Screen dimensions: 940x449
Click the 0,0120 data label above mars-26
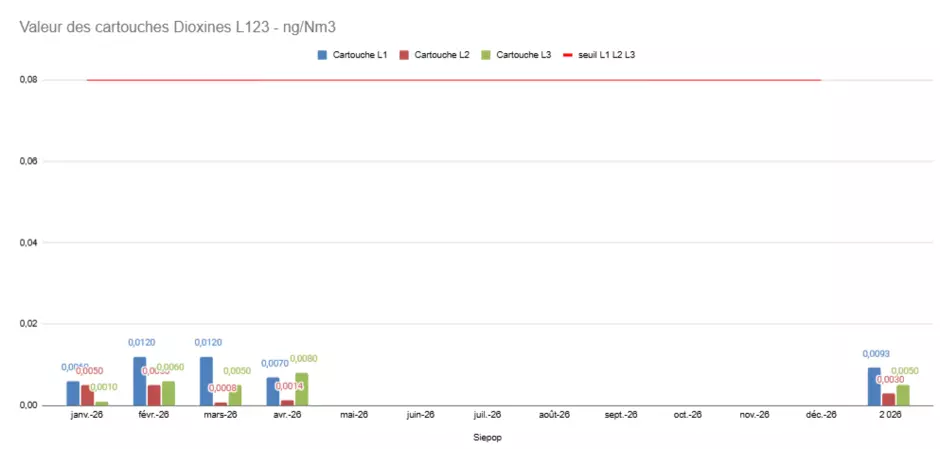[208, 343]
